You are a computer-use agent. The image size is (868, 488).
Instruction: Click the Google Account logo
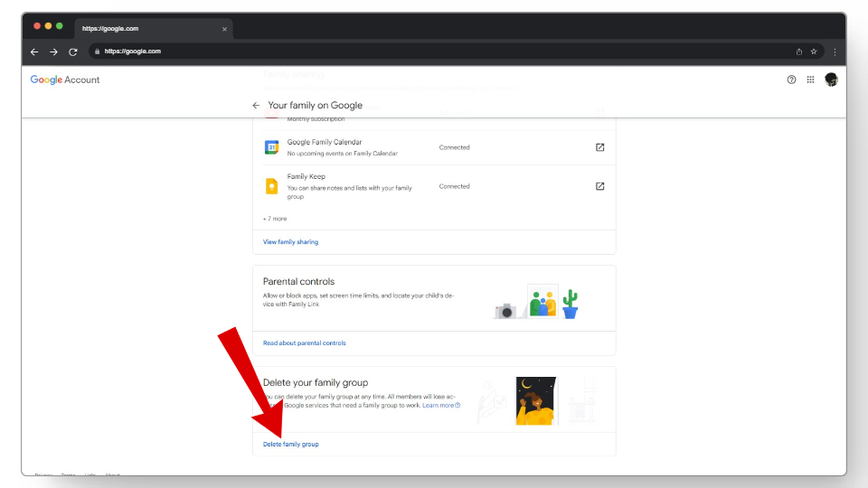(65, 80)
